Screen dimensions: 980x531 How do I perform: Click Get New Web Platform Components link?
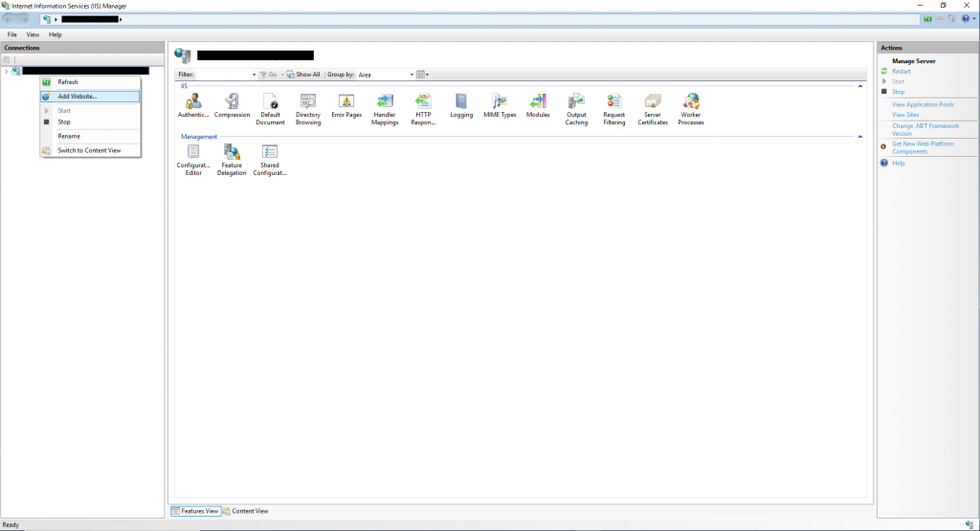pyautogui.click(x=923, y=147)
